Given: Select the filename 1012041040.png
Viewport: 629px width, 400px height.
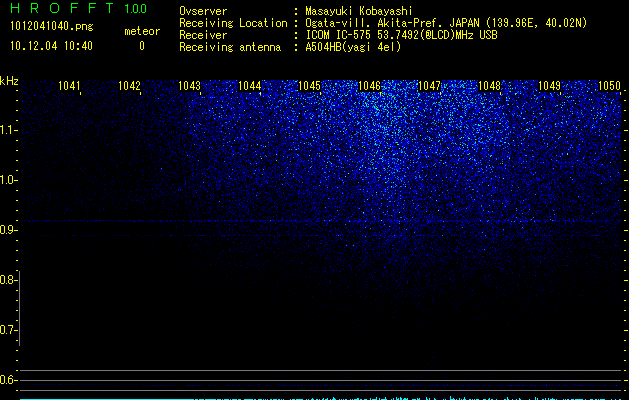Looking at the screenshot, I should [x=52, y=27].
